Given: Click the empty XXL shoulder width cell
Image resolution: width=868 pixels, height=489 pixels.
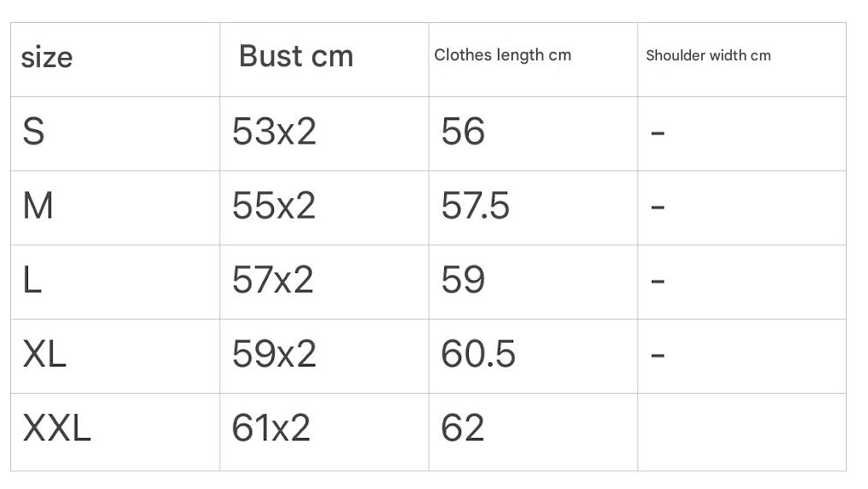Looking at the screenshot, I should tap(741, 431).
